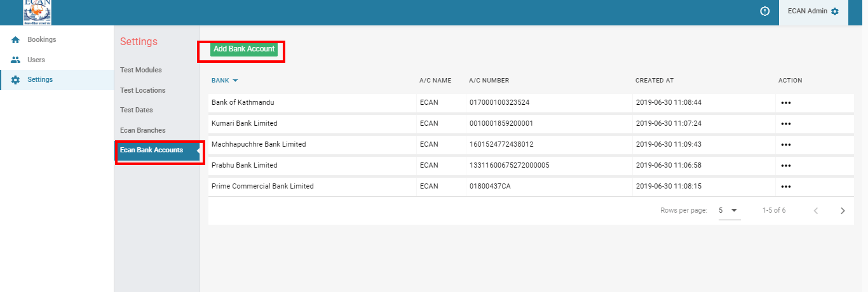This screenshot has height=292, width=868.
Task: Click account number 13311600675272000005
Action: pos(509,165)
